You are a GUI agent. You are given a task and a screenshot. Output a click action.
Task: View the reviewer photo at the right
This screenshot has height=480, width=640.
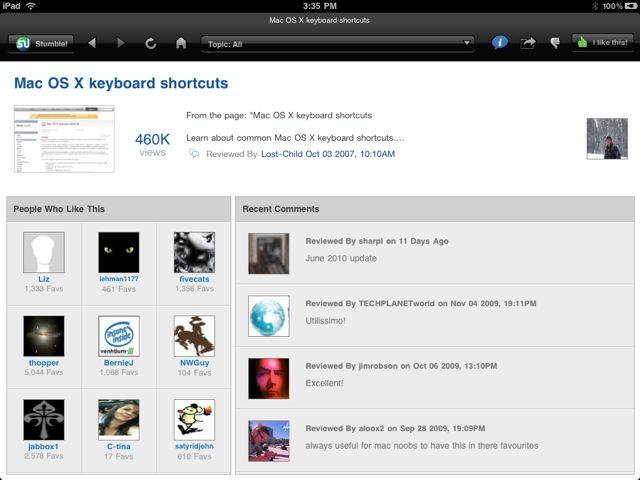click(607, 139)
